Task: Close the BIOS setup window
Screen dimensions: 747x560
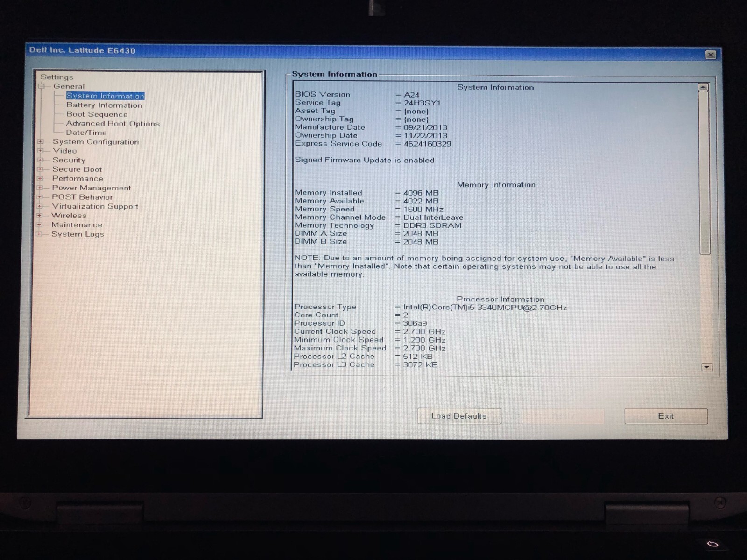Action: [711, 55]
